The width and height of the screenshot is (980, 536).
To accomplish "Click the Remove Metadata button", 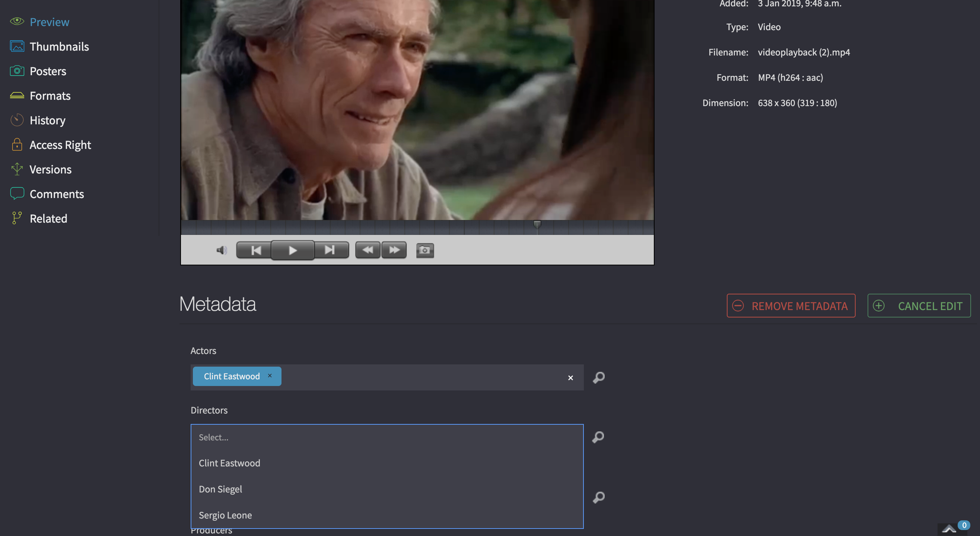I will (791, 306).
